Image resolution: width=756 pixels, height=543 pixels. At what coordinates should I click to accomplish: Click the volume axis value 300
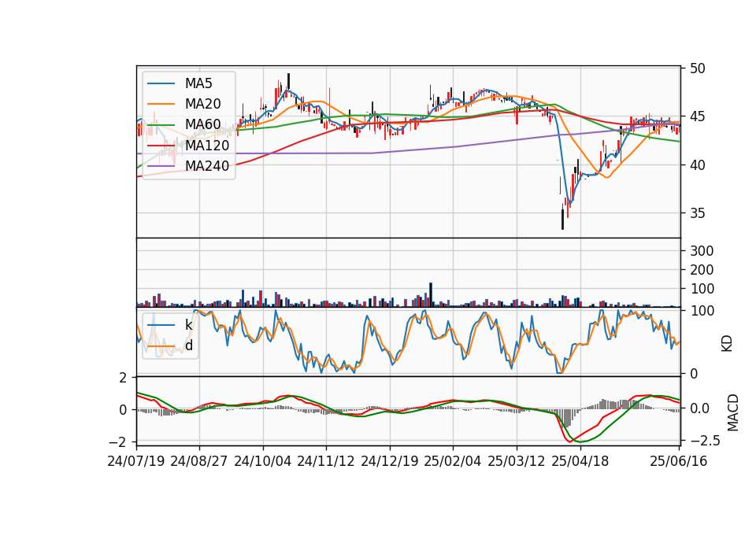[x=702, y=251]
